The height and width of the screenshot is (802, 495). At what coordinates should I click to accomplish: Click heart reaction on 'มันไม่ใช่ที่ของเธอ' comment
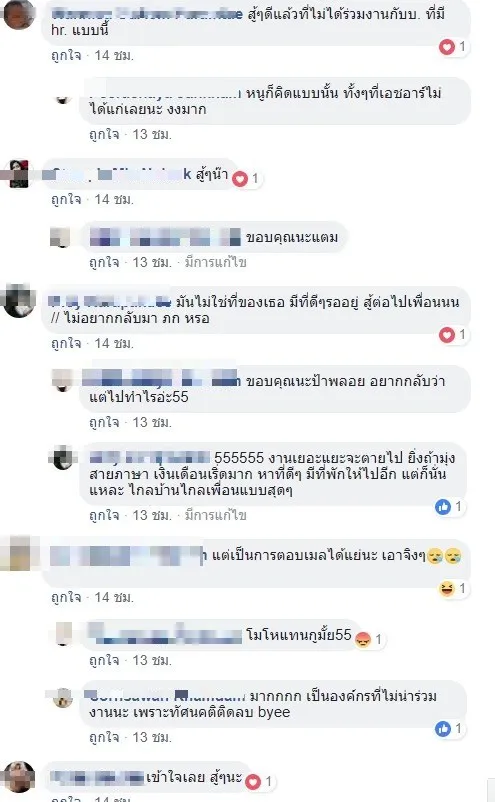coord(447,335)
